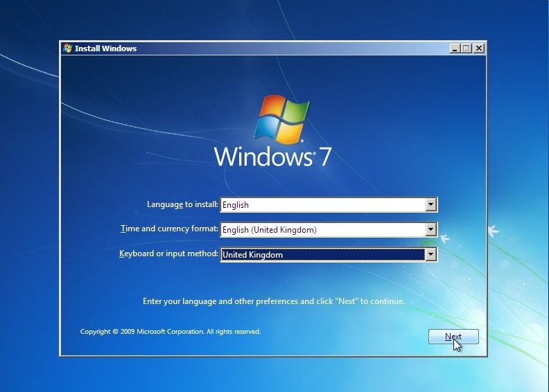Click the "Install Windows" title bar text
549x392 pixels.
point(105,48)
